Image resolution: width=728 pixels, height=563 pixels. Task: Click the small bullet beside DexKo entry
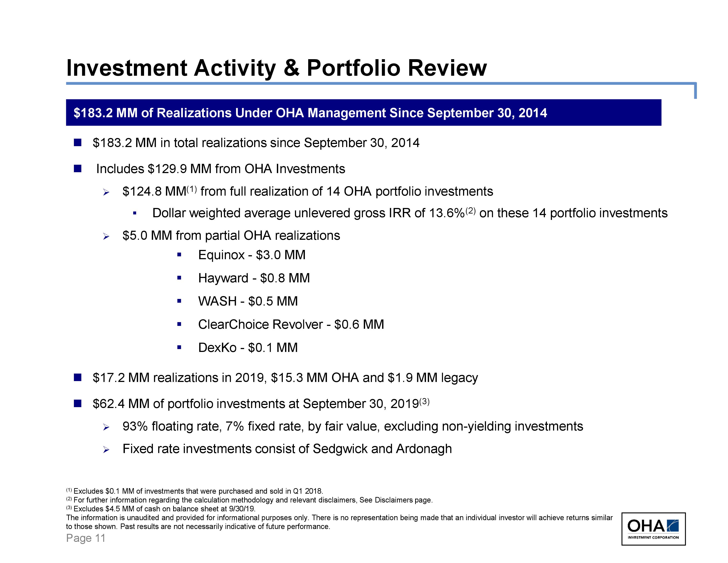pyautogui.click(x=179, y=348)
